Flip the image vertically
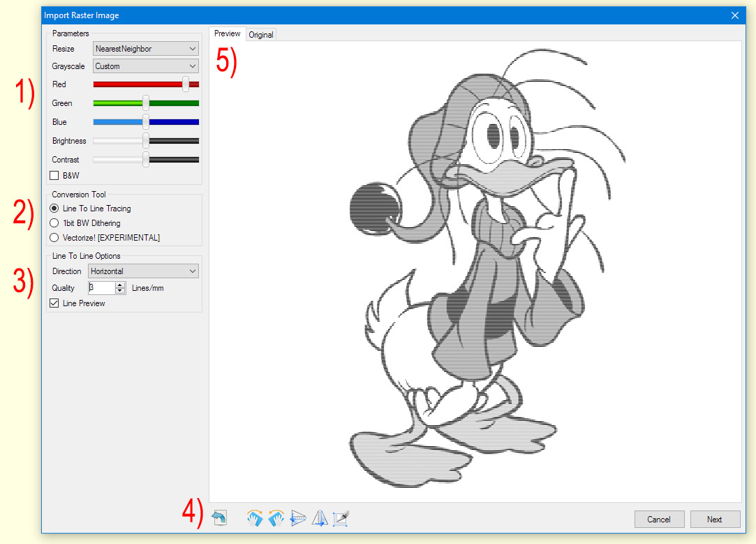Image resolution: width=756 pixels, height=544 pixels. tap(298, 518)
